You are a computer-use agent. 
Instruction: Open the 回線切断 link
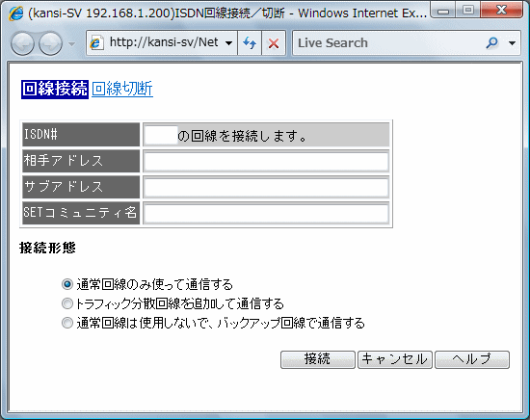pos(122,89)
